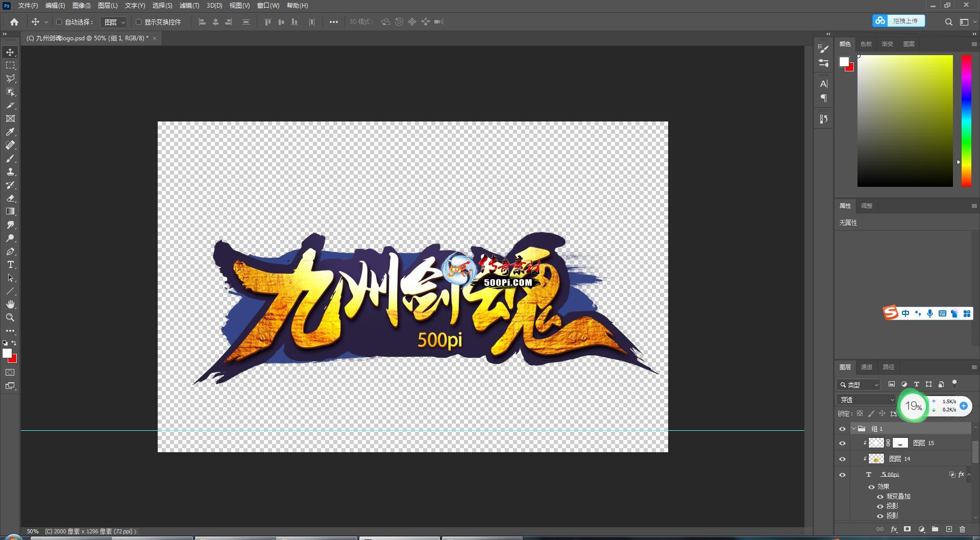Select the Dodge tool
The height and width of the screenshot is (540, 980).
[x=10, y=238]
